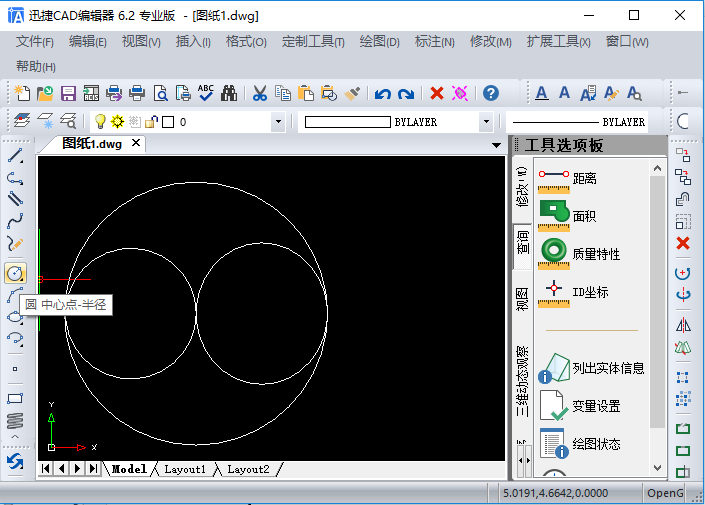Select the helix spring tool
705x505 pixels.
click(x=15, y=421)
